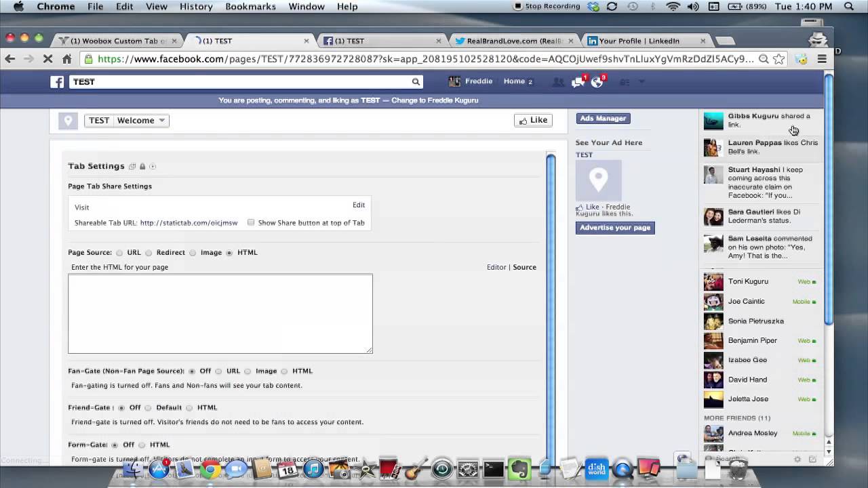Image resolution: width=868 pixels, height=488 pixels.
Task: Open the 'Welcome' tab dropdown
Action: (161, 120)
